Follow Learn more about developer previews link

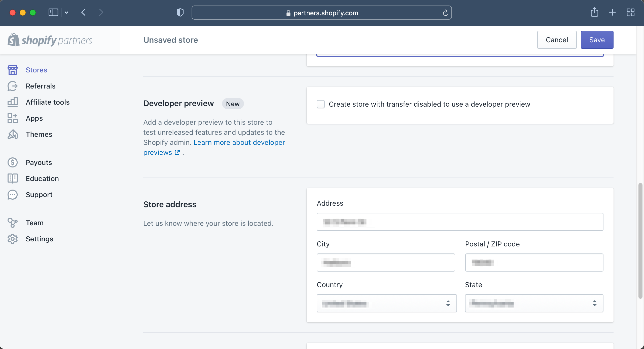click(214, 147)
